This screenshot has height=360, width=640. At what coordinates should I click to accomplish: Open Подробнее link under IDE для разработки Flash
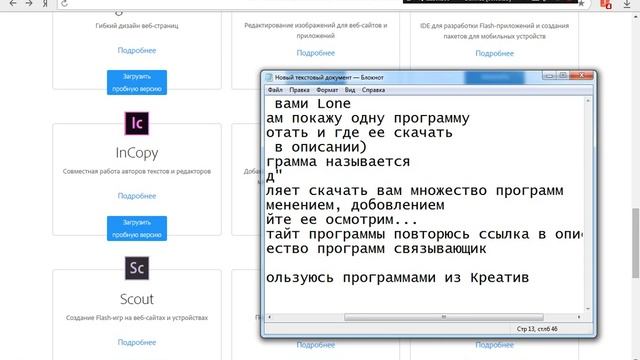click(x=494, y=53)
